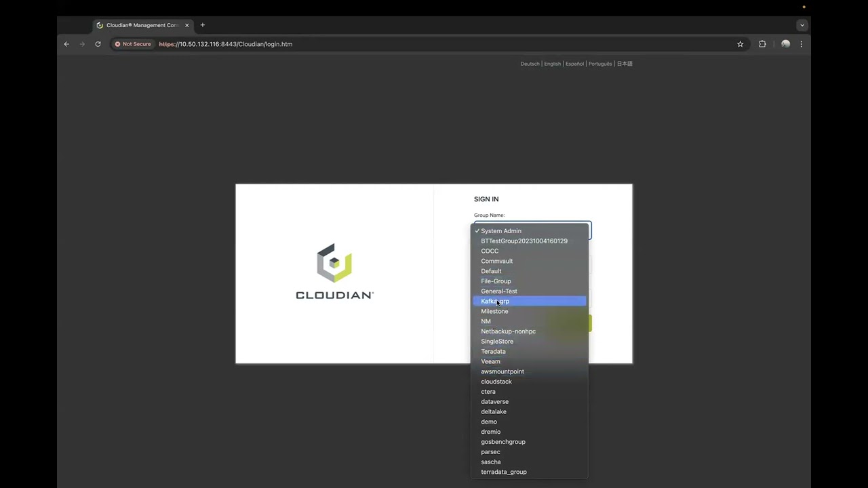Select General-Test group option

pos(529,291)
